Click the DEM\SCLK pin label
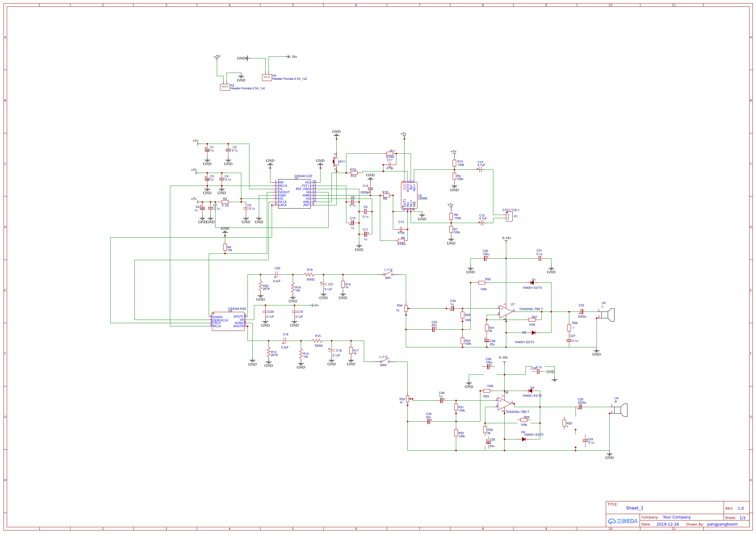This screenshot has height=534, width=756. 220,320
